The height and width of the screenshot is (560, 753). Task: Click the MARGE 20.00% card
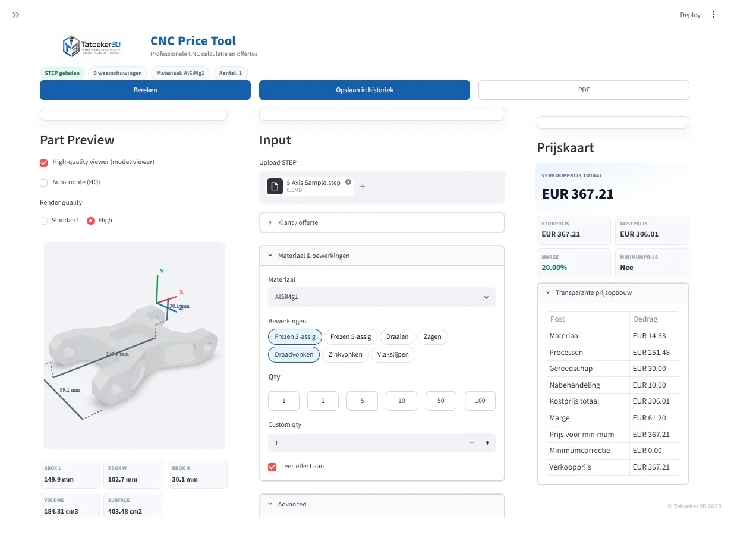coord(574,263)
